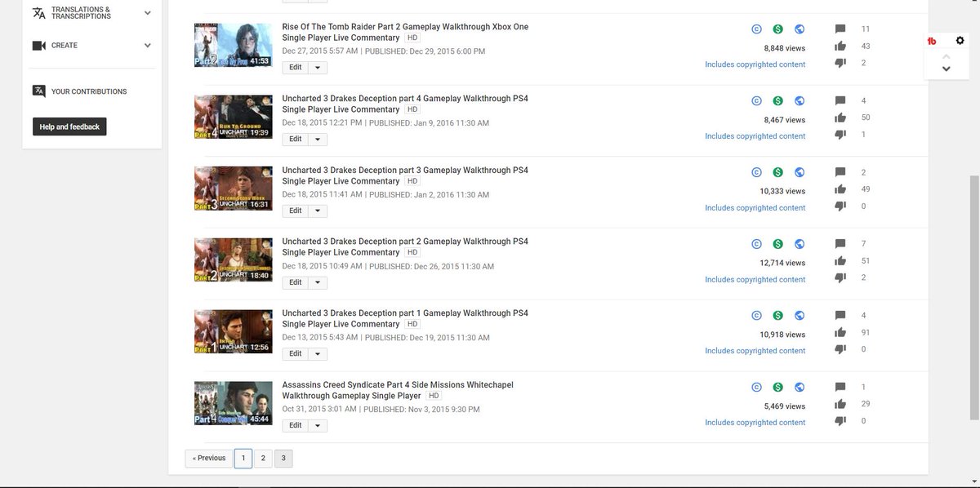980x488 pixels.
Task: Click thumbs-down icon for Uncharted 3 part 3
Action: pyautogui.click(x=840, y=206)
